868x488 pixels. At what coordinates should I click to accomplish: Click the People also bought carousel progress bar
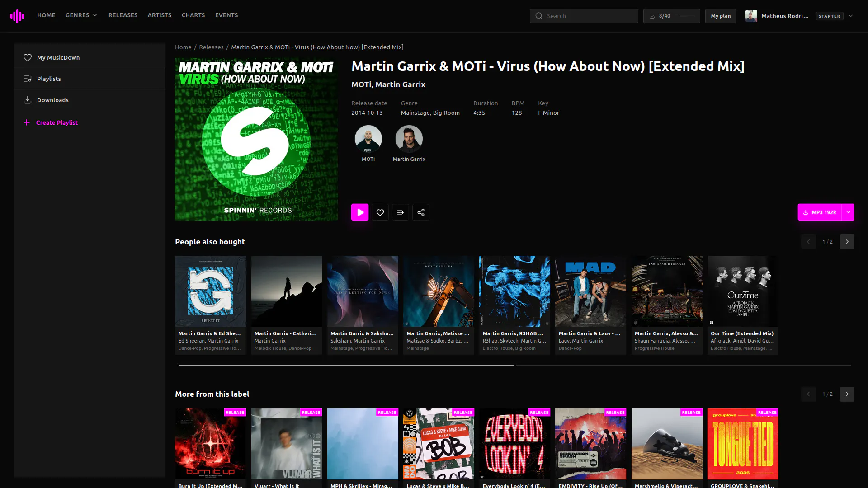click(x=514, y=365)
